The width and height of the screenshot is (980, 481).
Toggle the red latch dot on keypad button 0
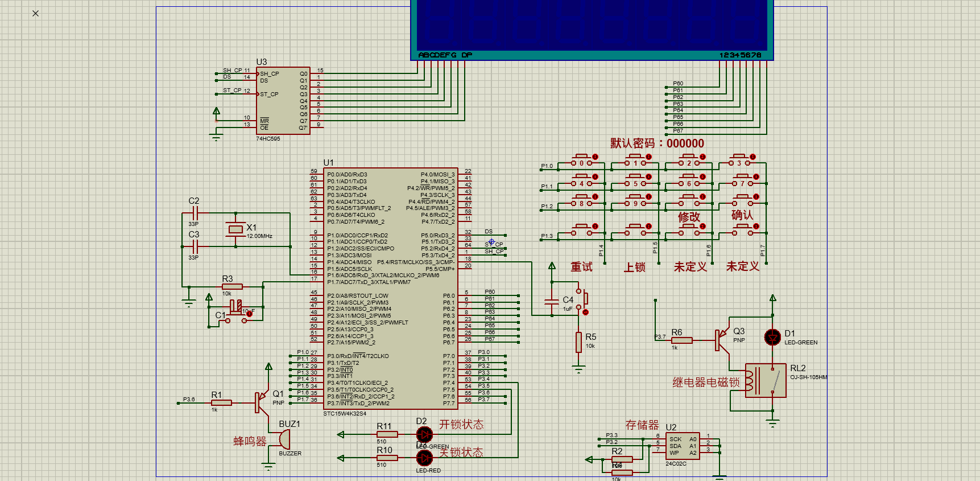596,157
